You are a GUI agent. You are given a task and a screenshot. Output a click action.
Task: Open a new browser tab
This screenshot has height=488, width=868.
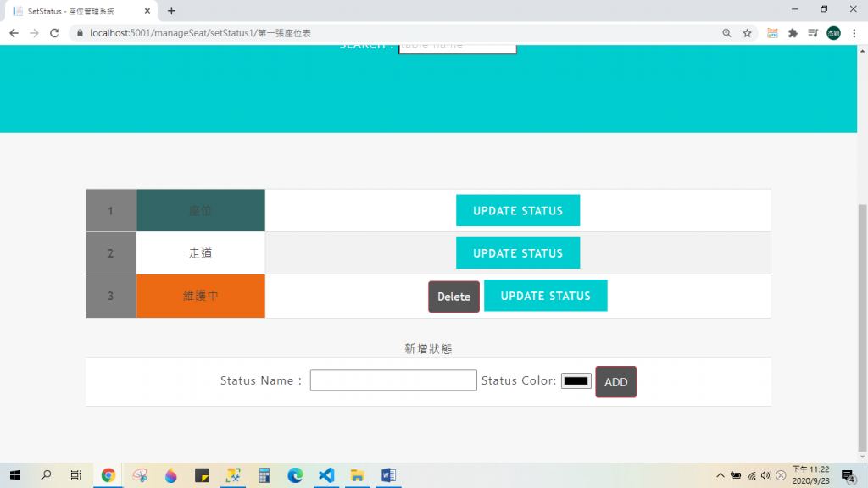tap(171, 10)
